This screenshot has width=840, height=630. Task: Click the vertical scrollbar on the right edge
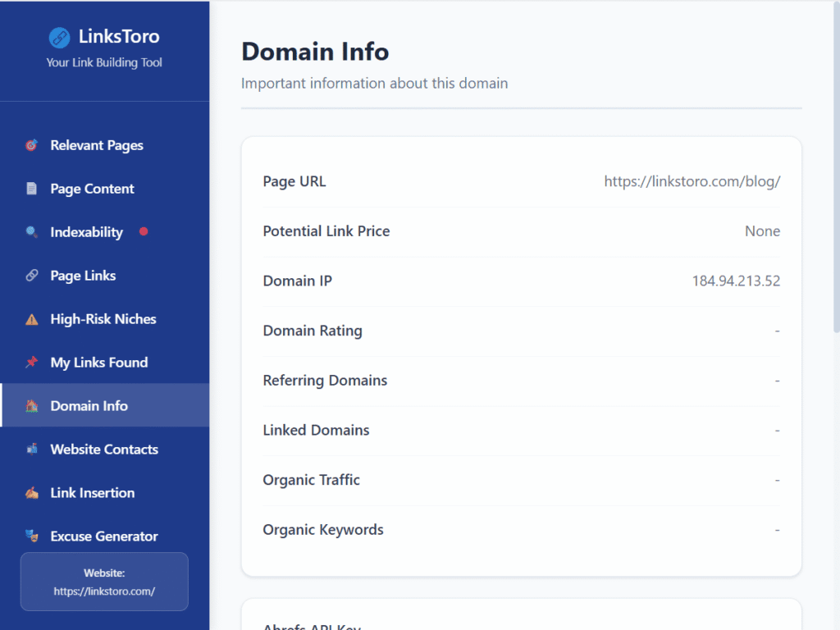click(x=835, y=164)
